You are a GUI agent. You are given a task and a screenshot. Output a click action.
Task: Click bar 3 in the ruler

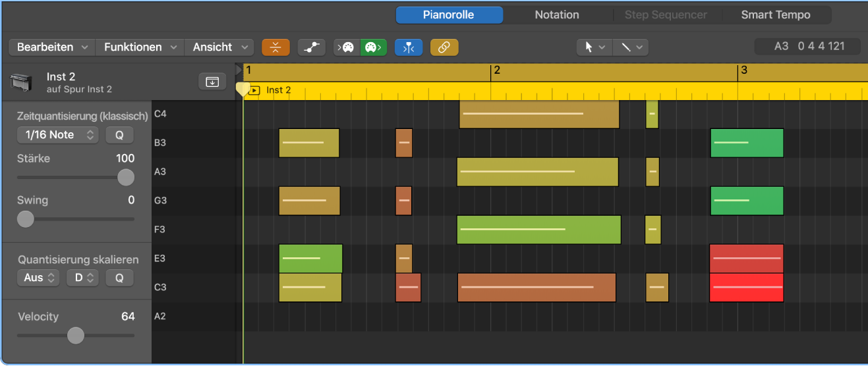coord(743,70)
